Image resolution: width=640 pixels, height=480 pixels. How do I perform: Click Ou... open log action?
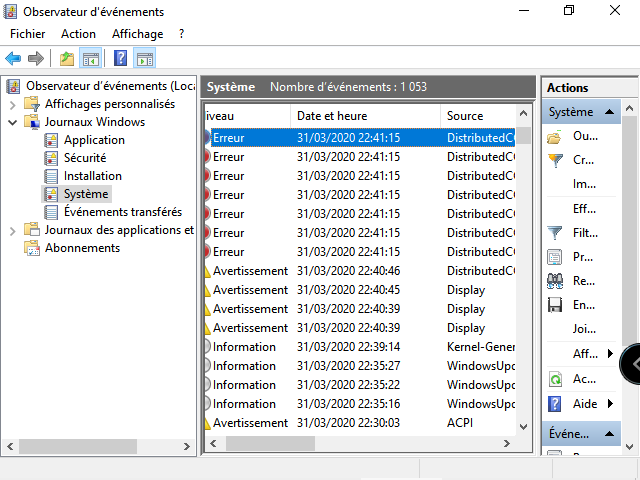coord(585,136)
